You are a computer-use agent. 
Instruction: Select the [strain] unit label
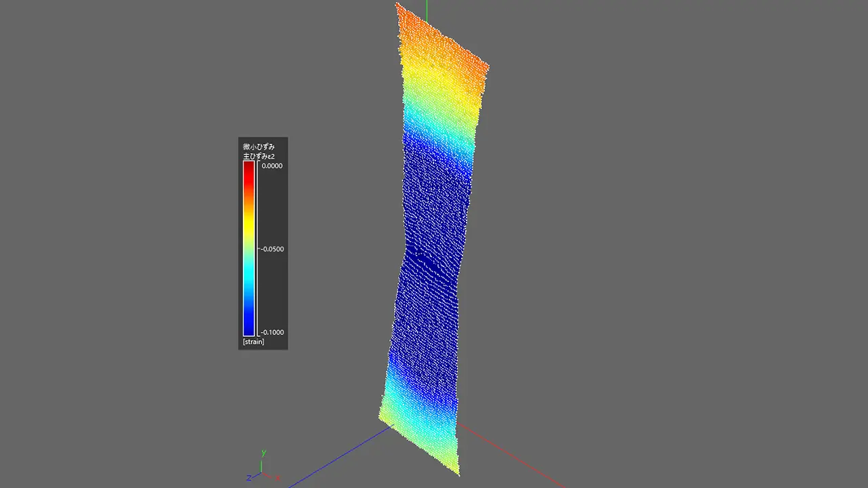pos(254,342)
